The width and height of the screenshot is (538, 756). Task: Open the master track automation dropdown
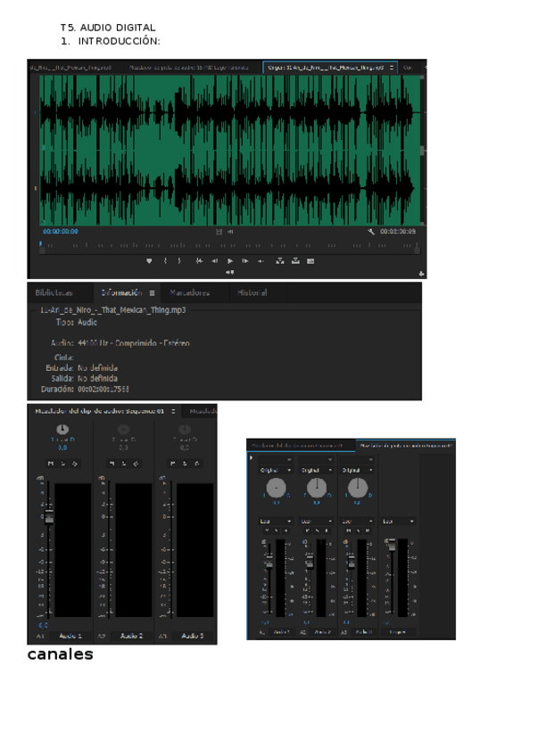(x=398, y=522)
